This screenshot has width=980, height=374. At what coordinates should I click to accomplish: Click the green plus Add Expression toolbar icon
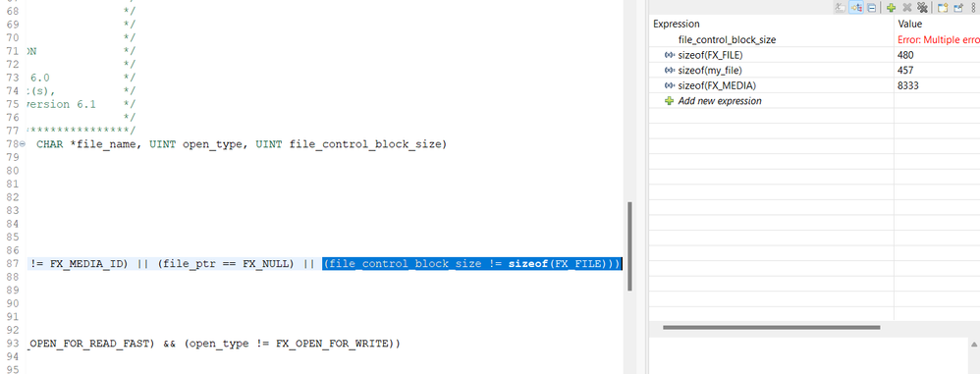click(892, 8)
